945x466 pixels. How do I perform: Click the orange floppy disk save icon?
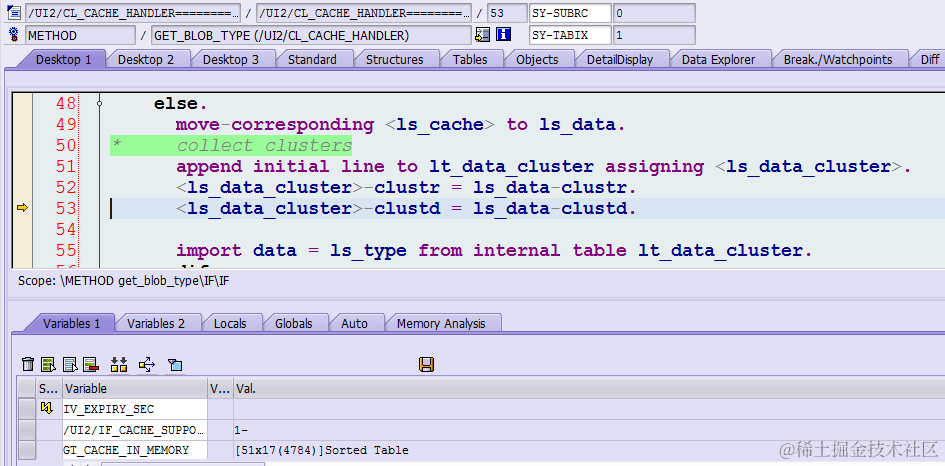click(x=426, y=364)
